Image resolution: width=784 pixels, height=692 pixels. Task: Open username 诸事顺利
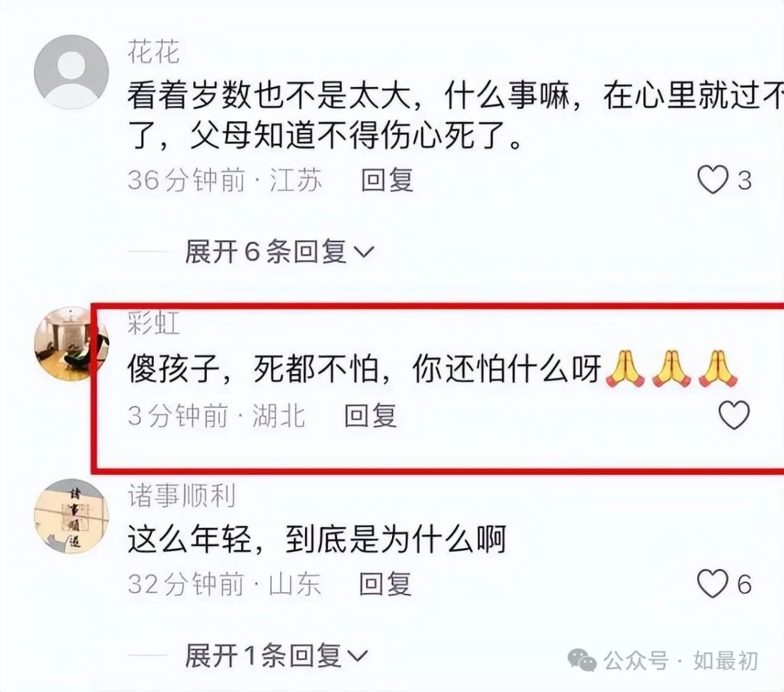tap(181, 495)
